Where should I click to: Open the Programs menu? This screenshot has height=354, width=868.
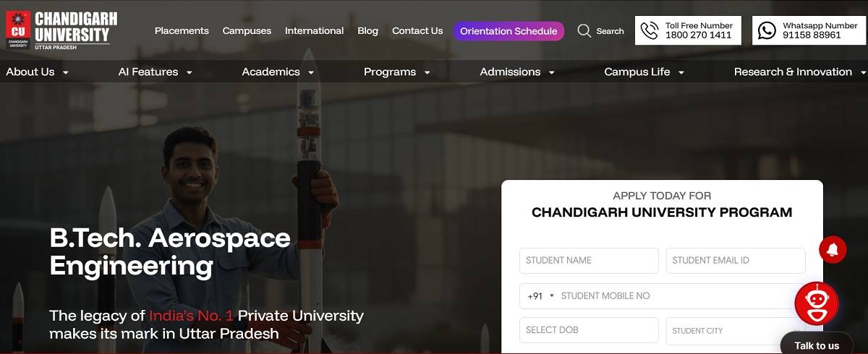397,72
